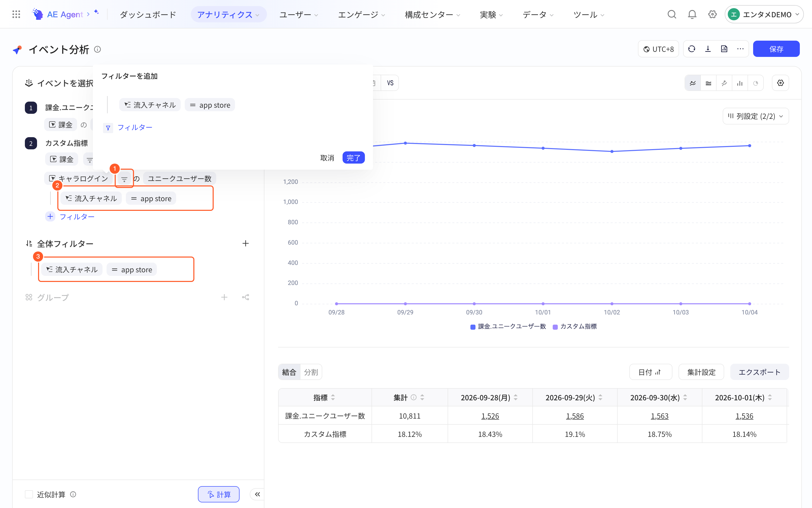Click the blue 保存 button

click(776, 49)
